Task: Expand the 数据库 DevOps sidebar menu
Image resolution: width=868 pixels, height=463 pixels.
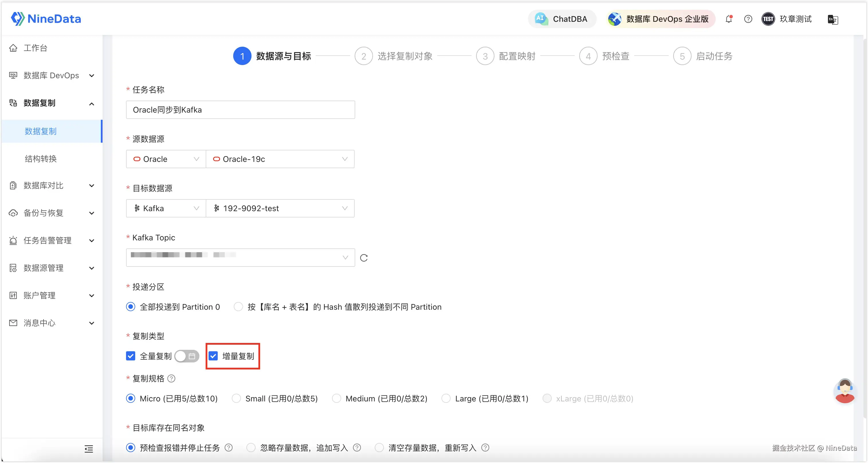Action: pyautogui.click(x=51, y=75)
